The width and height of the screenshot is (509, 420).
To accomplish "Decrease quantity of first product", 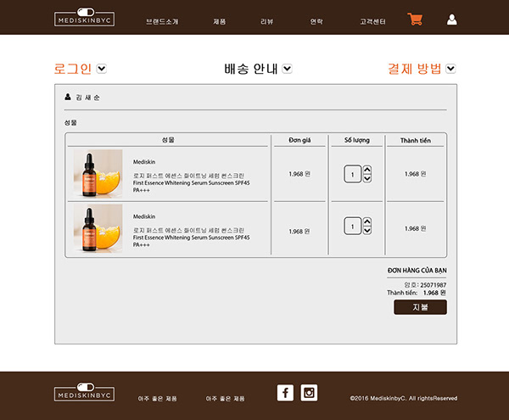I will point(366,178).
